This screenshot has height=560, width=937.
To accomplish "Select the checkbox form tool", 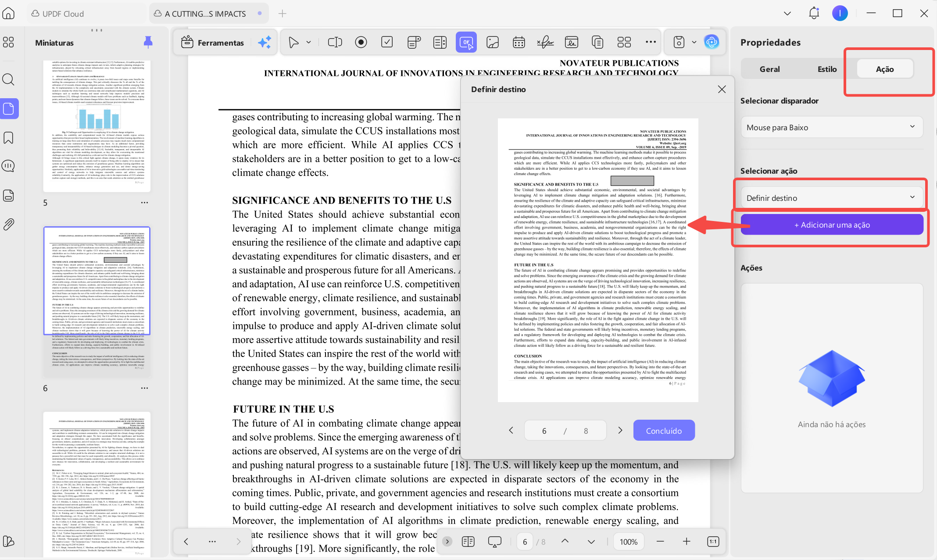I will [387, 42].
